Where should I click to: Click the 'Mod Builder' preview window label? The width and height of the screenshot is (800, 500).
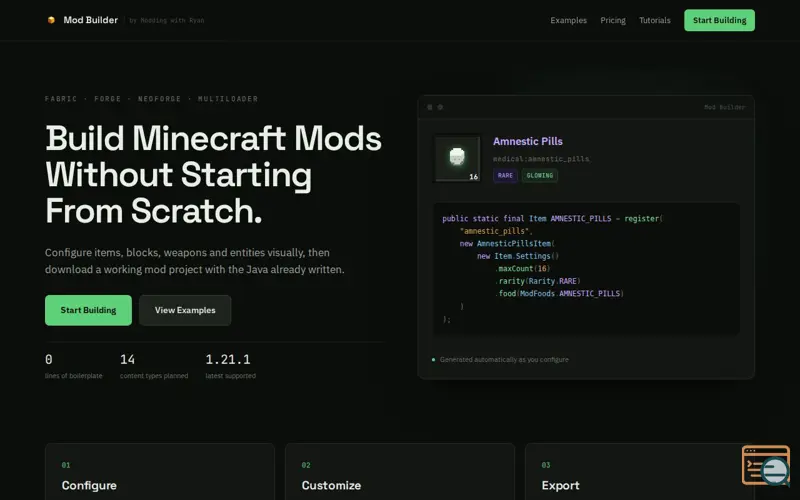pos(724,107)
